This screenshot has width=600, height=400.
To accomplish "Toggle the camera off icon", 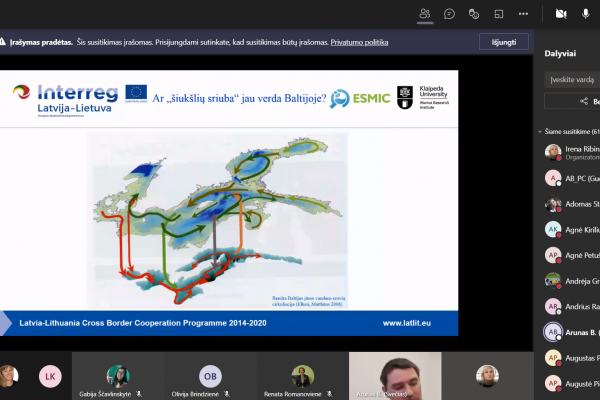I will (x=561, y=14).
